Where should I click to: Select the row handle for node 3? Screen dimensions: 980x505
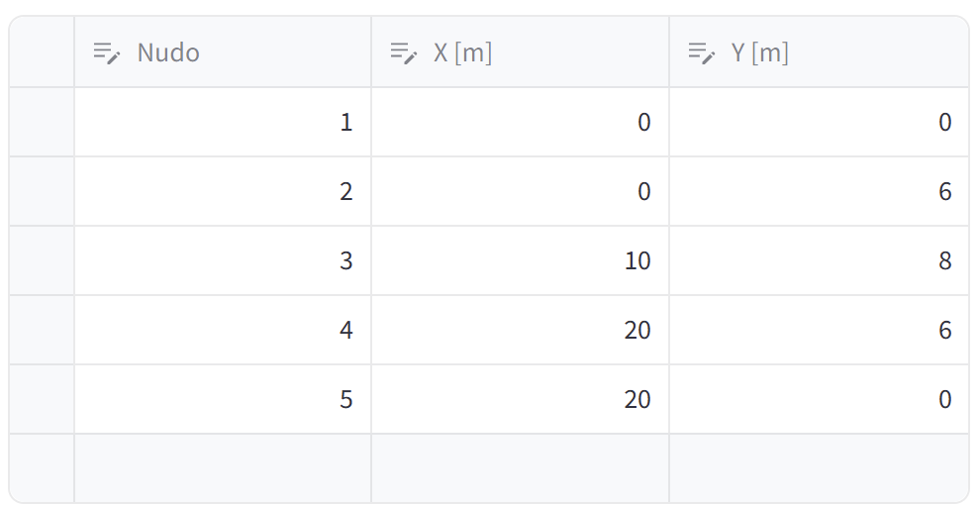tap(42, 260)
